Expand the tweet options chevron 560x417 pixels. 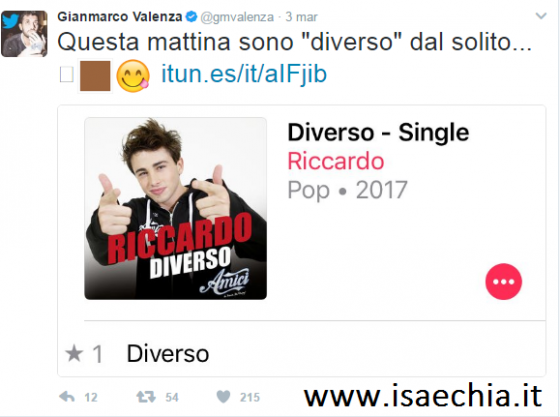(x=541, y=16)
